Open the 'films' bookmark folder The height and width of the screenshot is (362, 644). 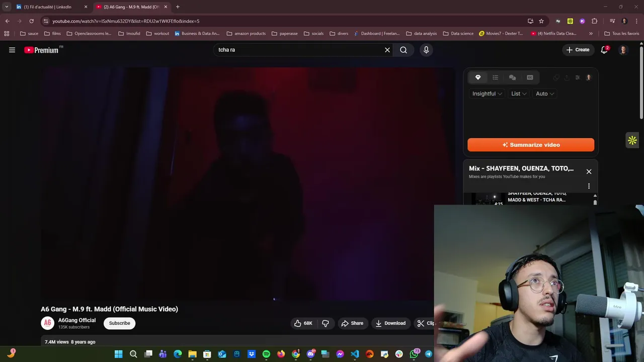click(x=52, y=34)
